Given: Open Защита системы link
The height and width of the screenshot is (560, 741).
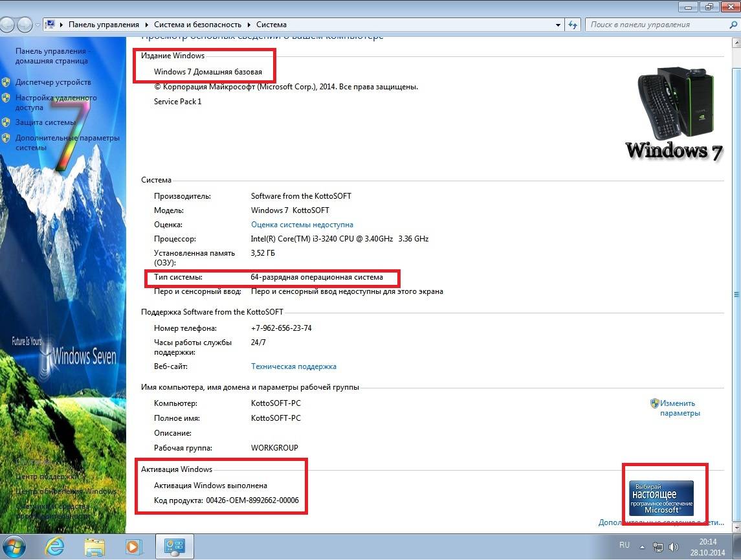Looking at the screenshot, I should click(x=45, y=122).
